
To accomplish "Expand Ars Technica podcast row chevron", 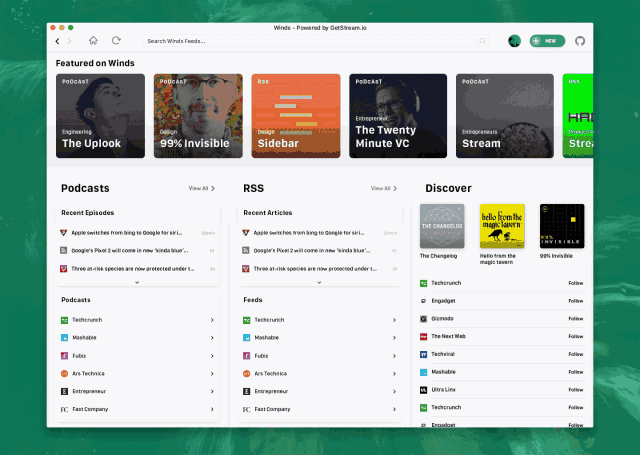I will pos(212,374).
